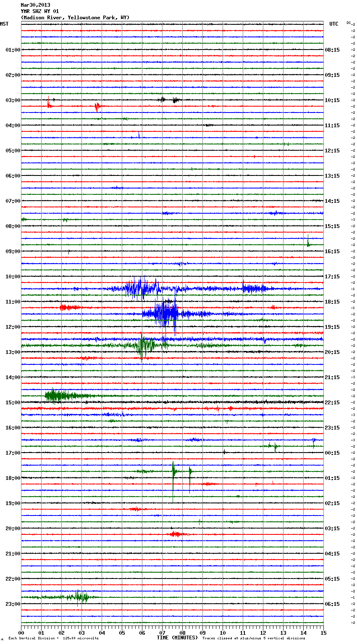
Task: Click the 12:00 MST time label
Action: (13, 327)
